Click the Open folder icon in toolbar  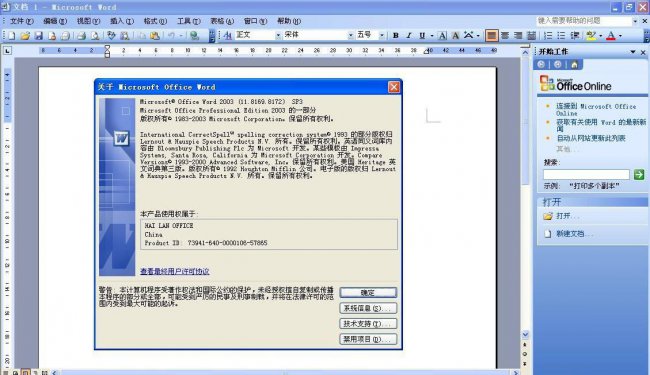(25, 36)
